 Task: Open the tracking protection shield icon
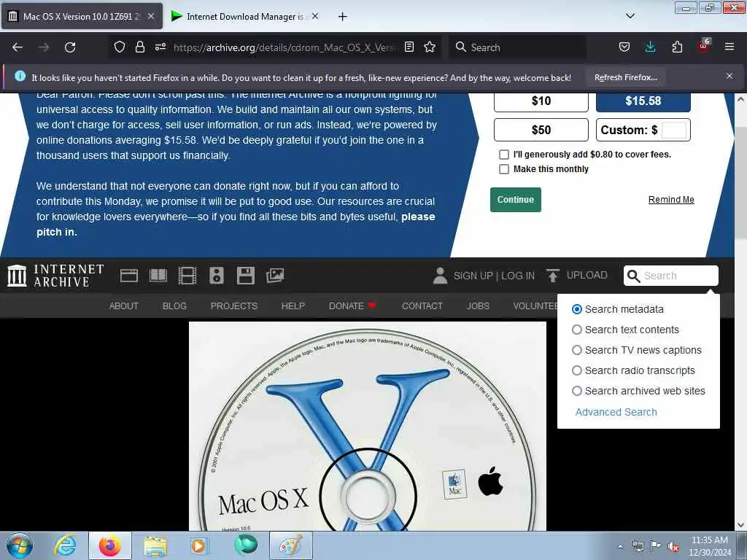[x=120, y=47]
